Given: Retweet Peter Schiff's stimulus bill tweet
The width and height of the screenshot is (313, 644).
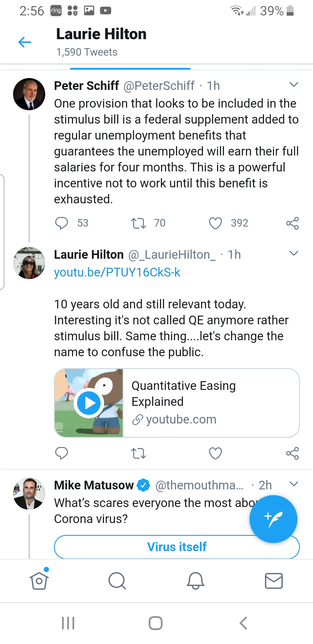Looking at the screenshot, I should coord(138,223).
